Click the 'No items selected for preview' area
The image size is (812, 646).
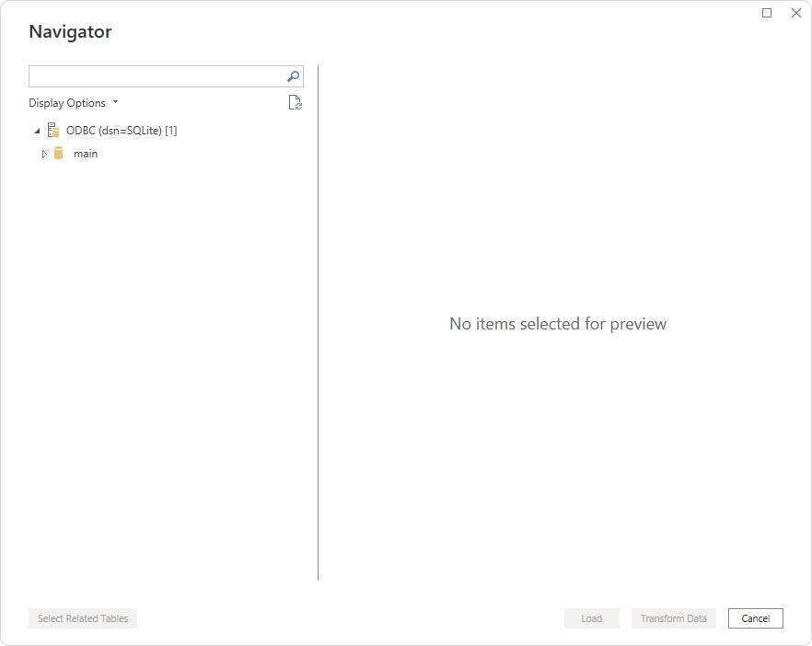(558, 324)
